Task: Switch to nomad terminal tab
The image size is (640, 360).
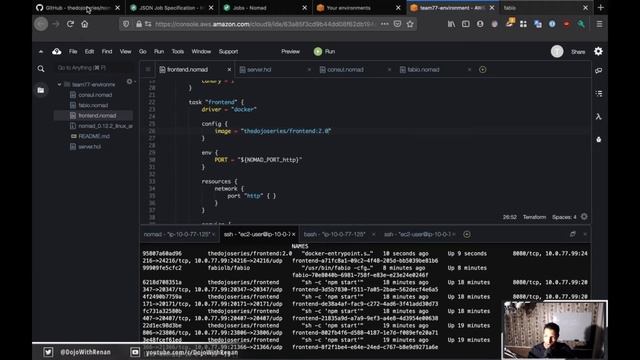Action: click(x=176, y=234)
